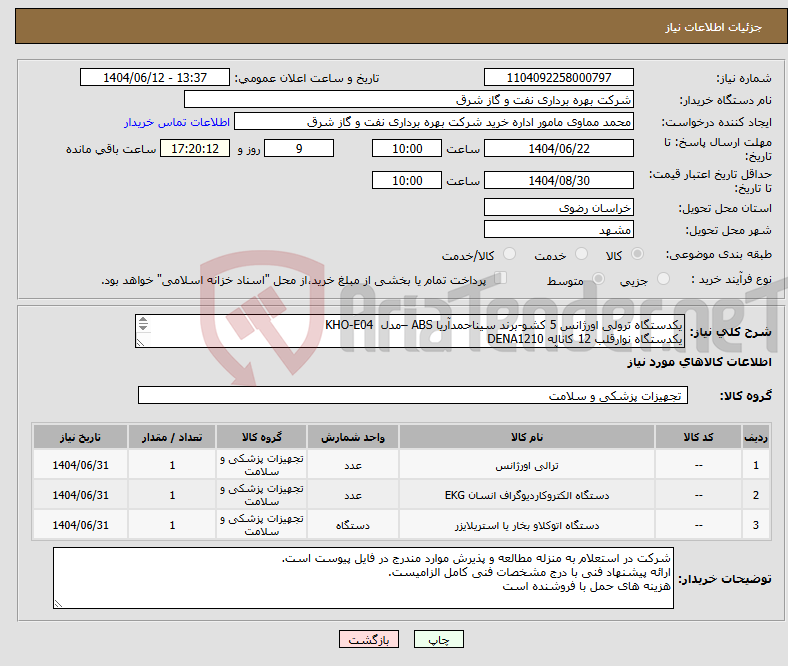Click the استان محل تحویل field
This screenshot has width=788, height=666.
click(558, 207)
